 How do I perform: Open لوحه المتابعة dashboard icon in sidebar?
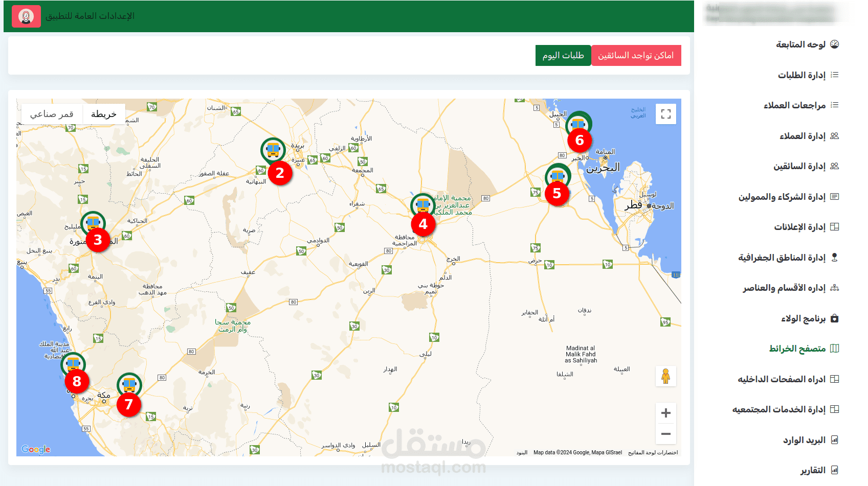point(835,44)
